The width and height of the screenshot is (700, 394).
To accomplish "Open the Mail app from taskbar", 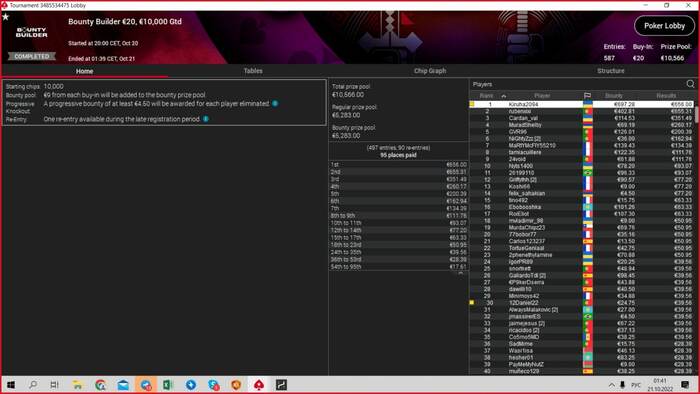I will point(123,385).
